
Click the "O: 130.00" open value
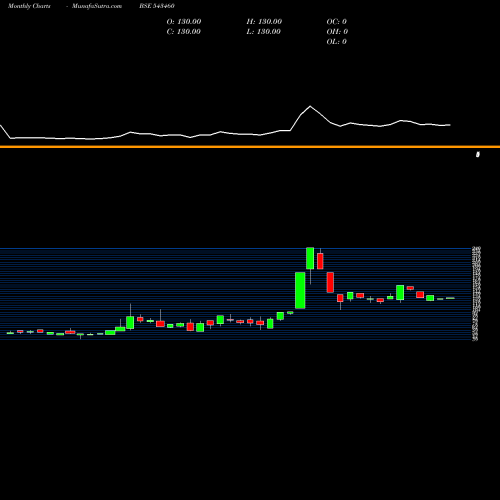pos(184,22)
